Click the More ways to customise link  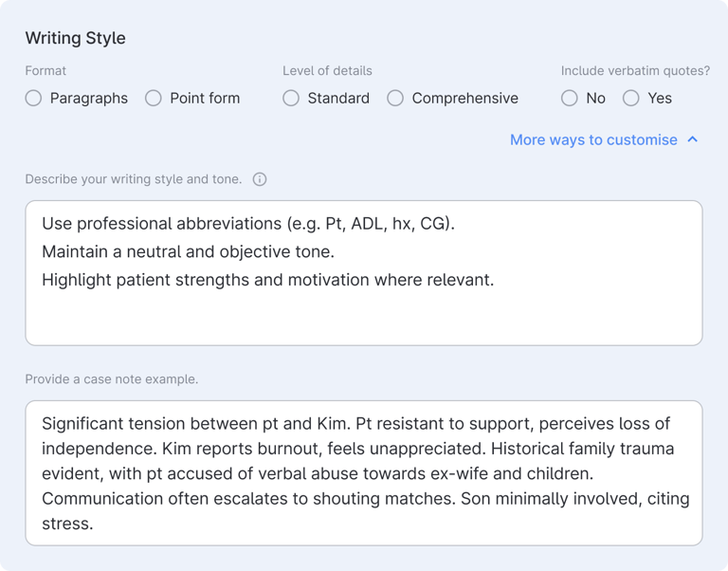tap(593, 139)
